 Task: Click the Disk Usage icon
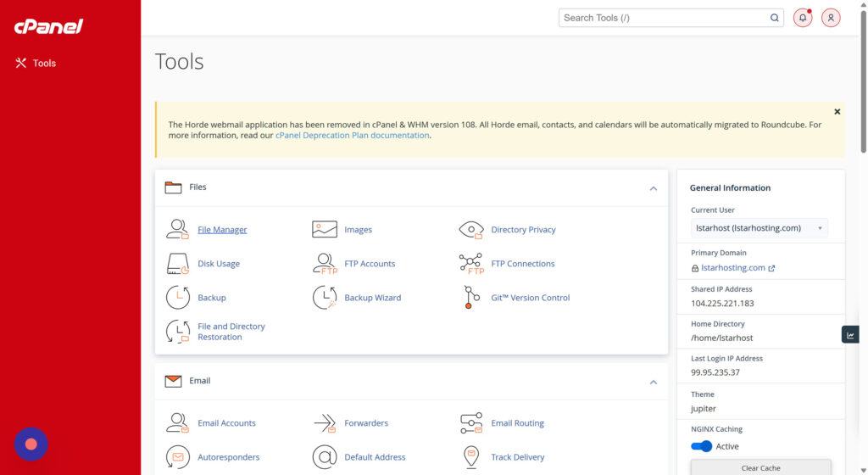[178, 264]
